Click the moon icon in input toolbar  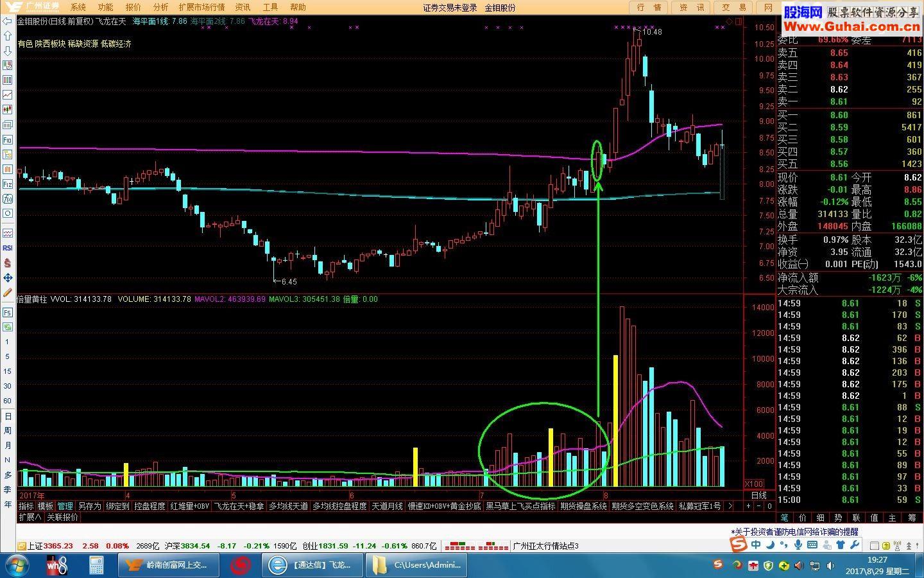(770, 545)
